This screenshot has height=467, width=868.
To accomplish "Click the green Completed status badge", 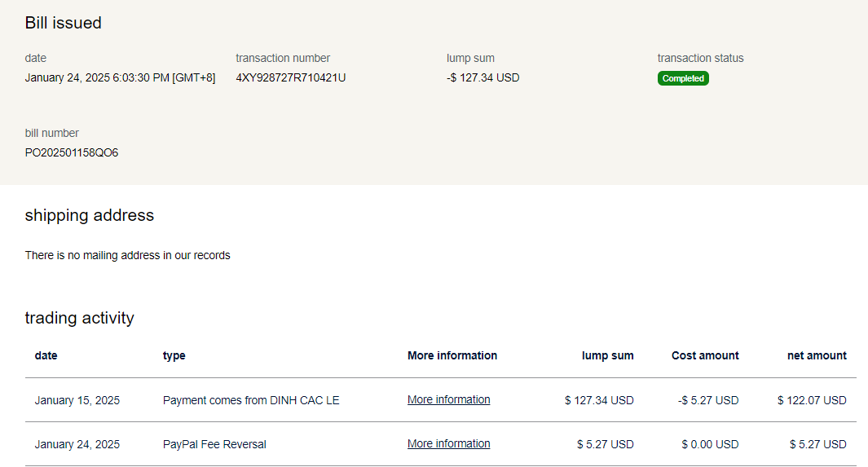I will pyautogui.click(x=683, y=79).
